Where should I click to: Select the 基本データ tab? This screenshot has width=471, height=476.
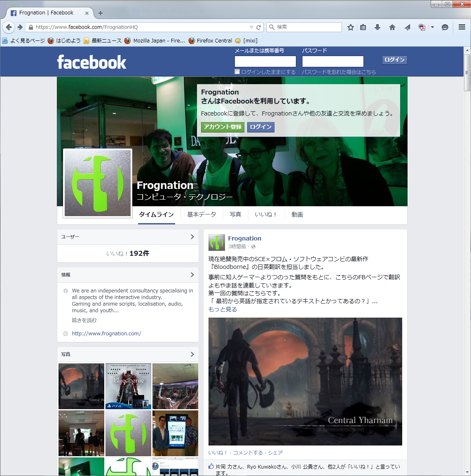click(202, 214)
